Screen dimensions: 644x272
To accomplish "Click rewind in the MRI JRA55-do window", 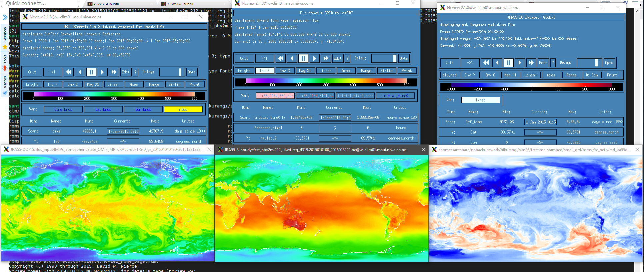I will (69, 72).
